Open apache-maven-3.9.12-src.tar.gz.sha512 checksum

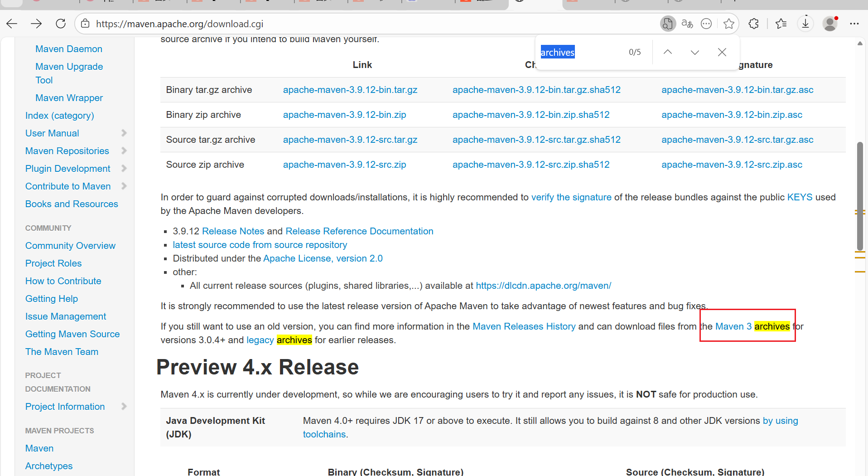click(536, 140)
